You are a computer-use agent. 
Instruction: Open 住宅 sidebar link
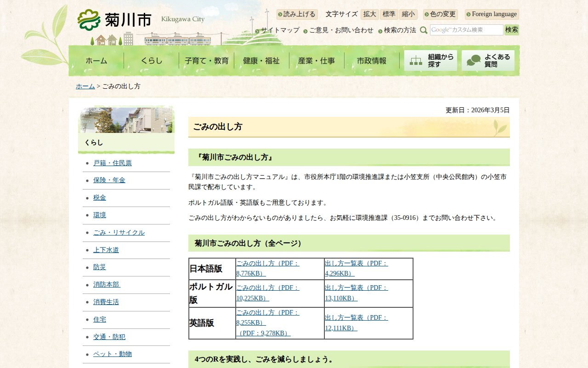click(x=100, y=320)
